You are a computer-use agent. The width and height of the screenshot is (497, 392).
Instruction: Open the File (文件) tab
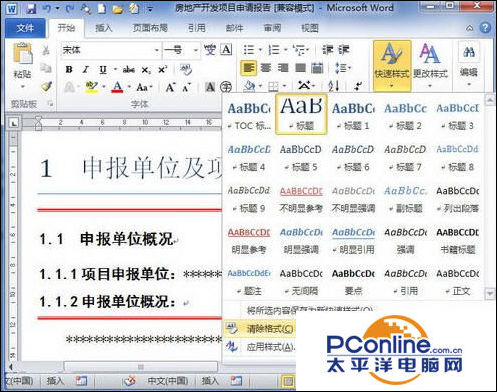click(x=25, y=28)
